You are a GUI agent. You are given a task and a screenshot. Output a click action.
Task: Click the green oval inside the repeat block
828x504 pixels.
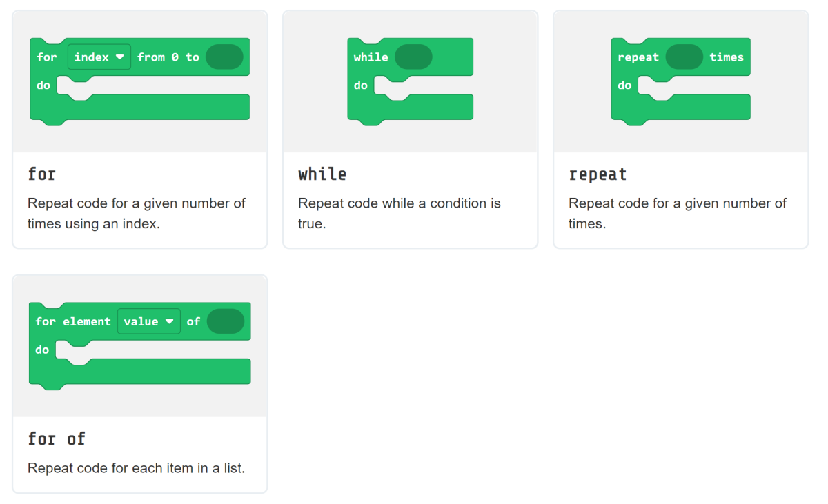point(684,57)
